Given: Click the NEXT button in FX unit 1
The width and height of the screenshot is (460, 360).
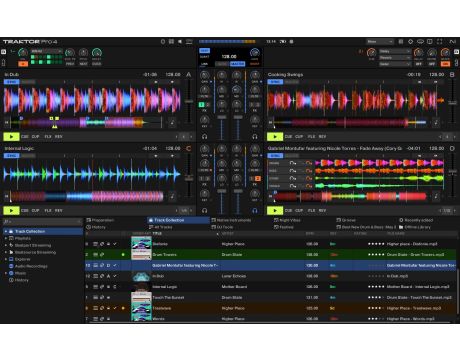Looking at the screenshot, I should 83,64.
